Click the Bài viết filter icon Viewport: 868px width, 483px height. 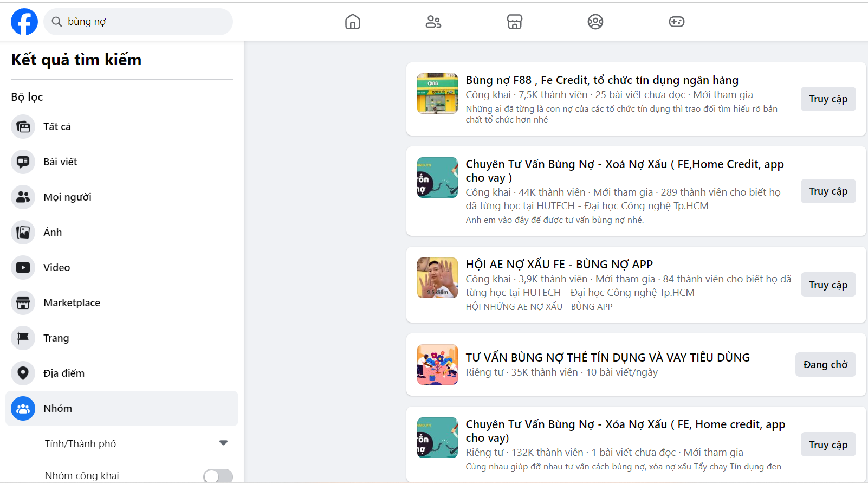click(x=23, y=162)
